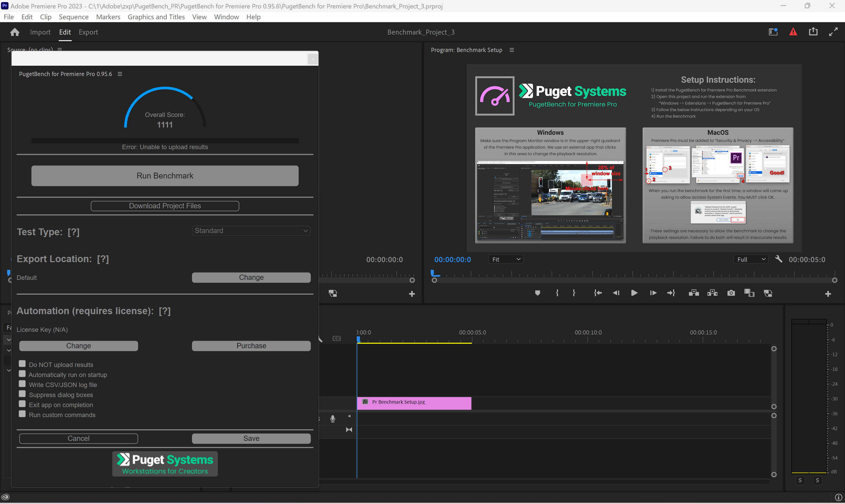Click Step Forward 1 Frame button
845x504 pixels.
click(653, 293)
